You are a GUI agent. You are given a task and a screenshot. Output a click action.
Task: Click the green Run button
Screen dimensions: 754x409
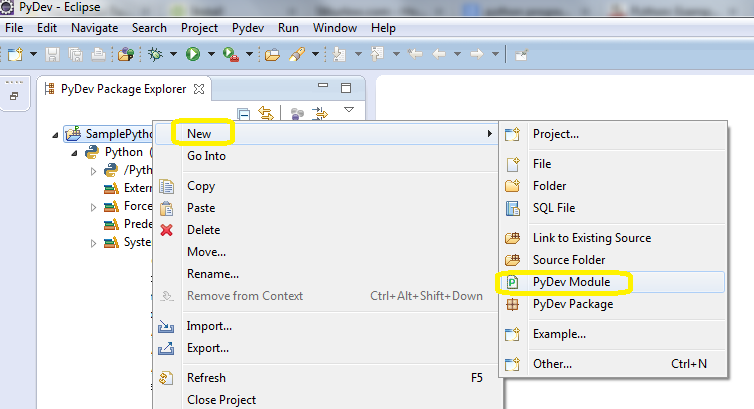click(x=193, y=54)
